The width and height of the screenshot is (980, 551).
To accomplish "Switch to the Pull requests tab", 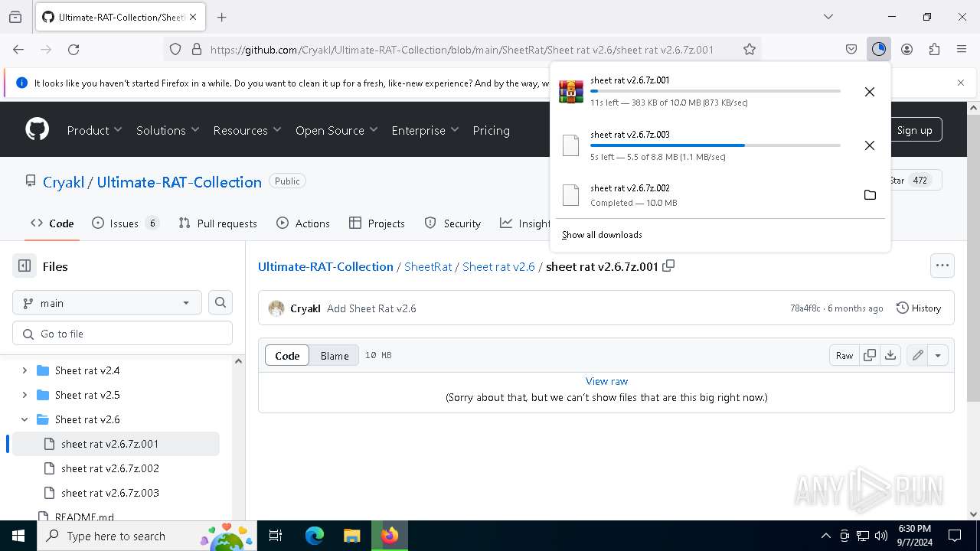I will (x=217, y=223).
